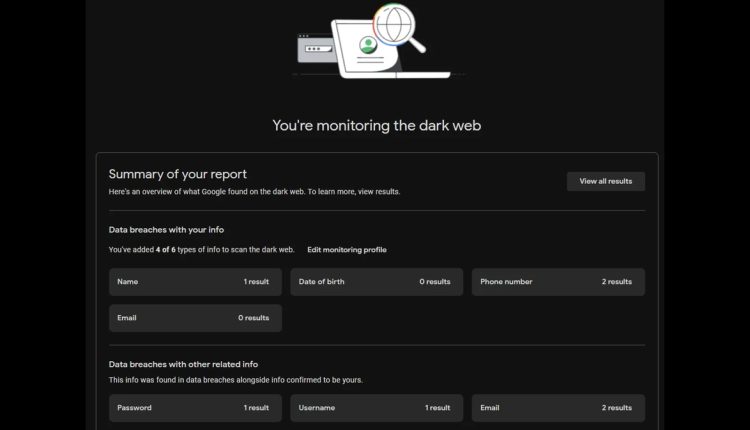Click the 2 results count for Phone number

[617, 282]
